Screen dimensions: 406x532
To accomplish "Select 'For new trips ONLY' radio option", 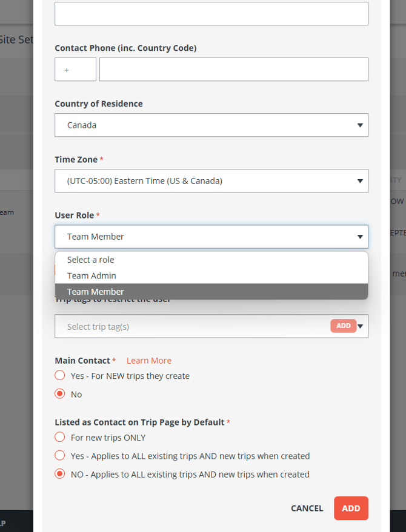I will 60,438.
